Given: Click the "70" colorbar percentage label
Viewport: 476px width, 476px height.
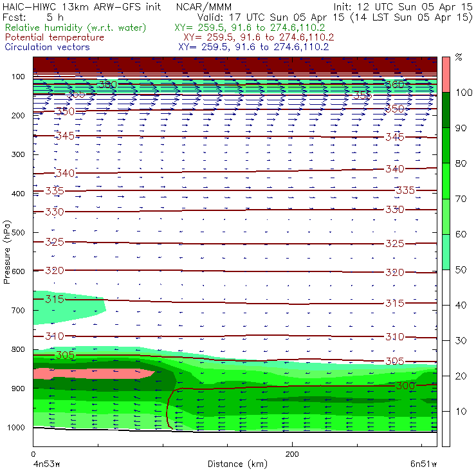Looking at the screenshot, I should [461, 199].
